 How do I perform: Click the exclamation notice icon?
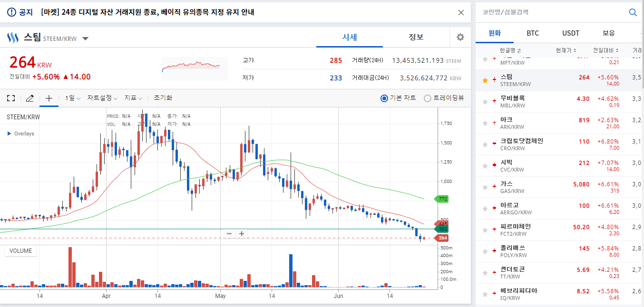coord(11,12)
